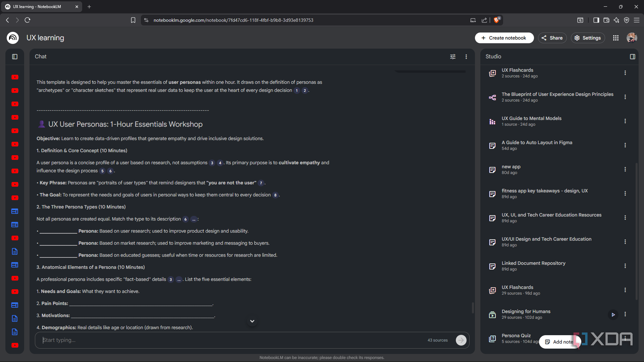Click the NotebookLM logo icon
644x362 pixels.
click(x=13, y=38)
